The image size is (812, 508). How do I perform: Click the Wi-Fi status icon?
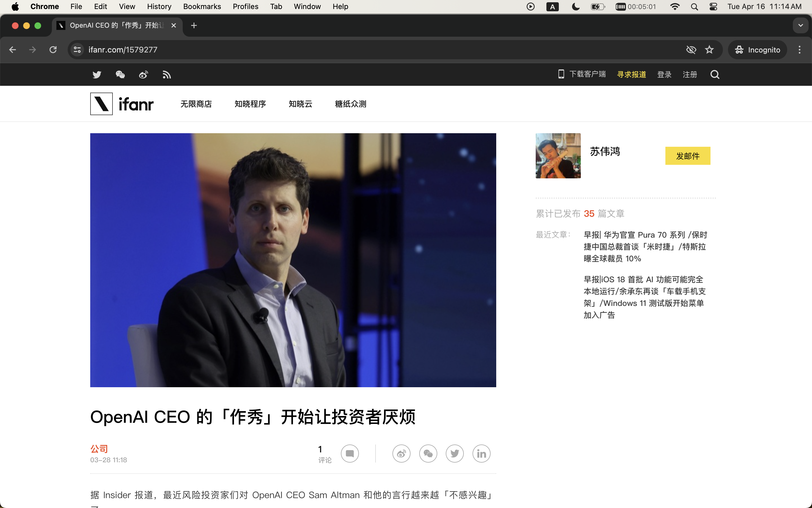674,6
